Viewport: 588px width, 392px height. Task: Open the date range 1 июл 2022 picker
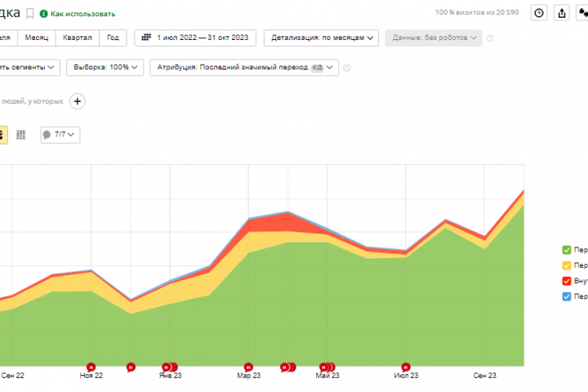195,38
